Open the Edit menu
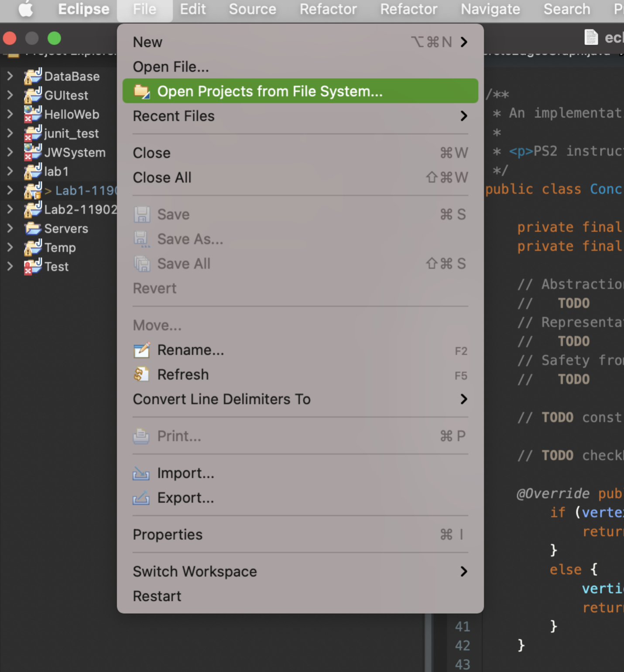 click(193, 9)
